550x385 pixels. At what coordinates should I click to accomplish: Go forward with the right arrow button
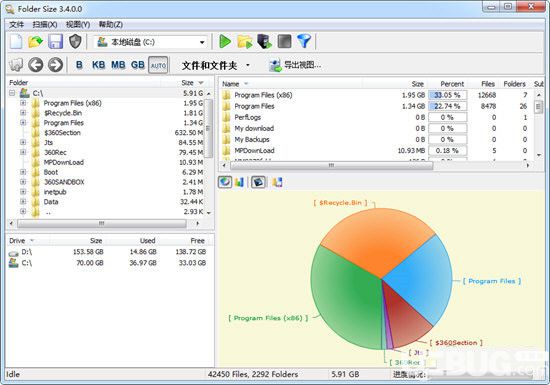[55, 65]
